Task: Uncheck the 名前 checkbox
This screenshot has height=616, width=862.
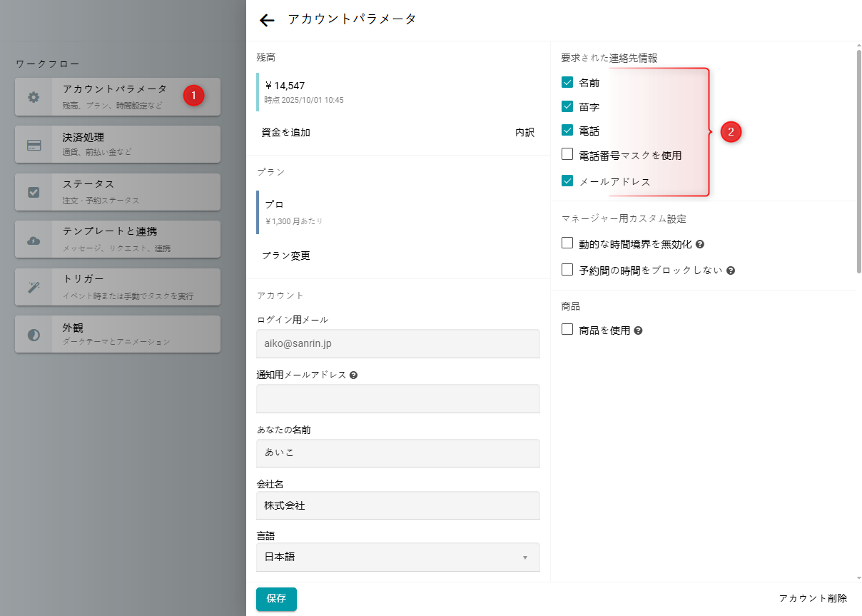Action: (x=567, y=82)
